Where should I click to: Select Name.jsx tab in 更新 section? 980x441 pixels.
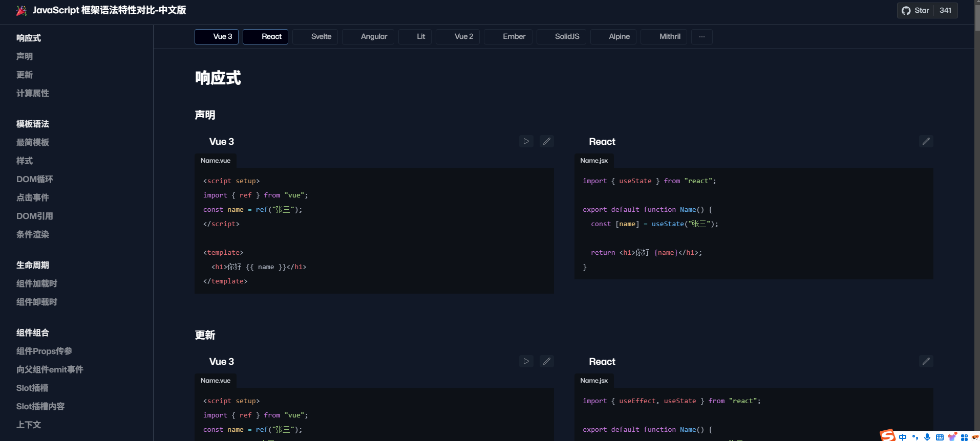594,381
